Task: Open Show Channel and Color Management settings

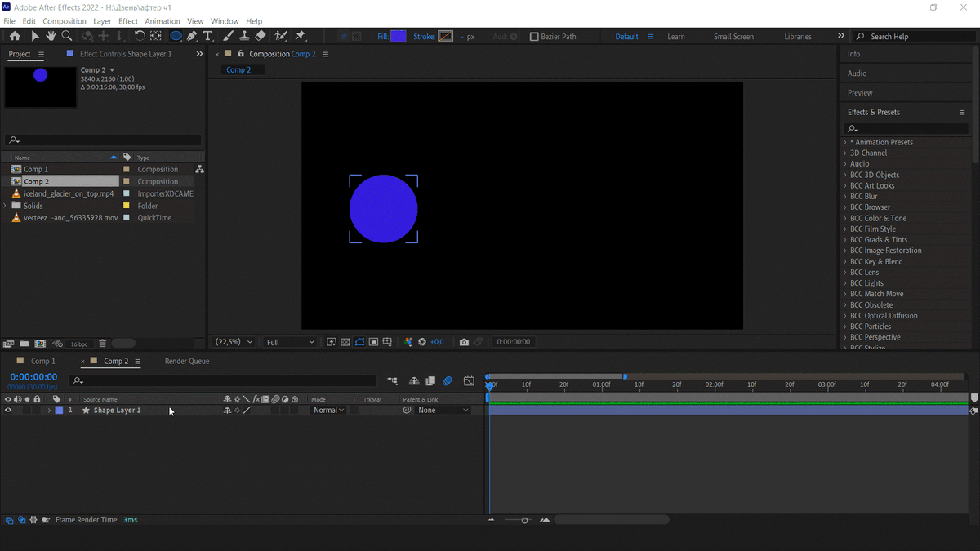Action: (x=408, y=342)
